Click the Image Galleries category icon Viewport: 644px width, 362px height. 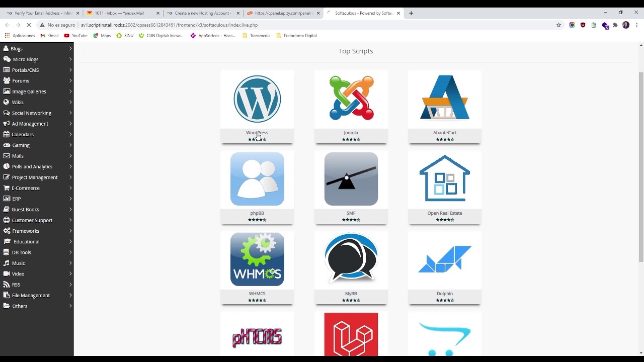[x=7, y=92]
